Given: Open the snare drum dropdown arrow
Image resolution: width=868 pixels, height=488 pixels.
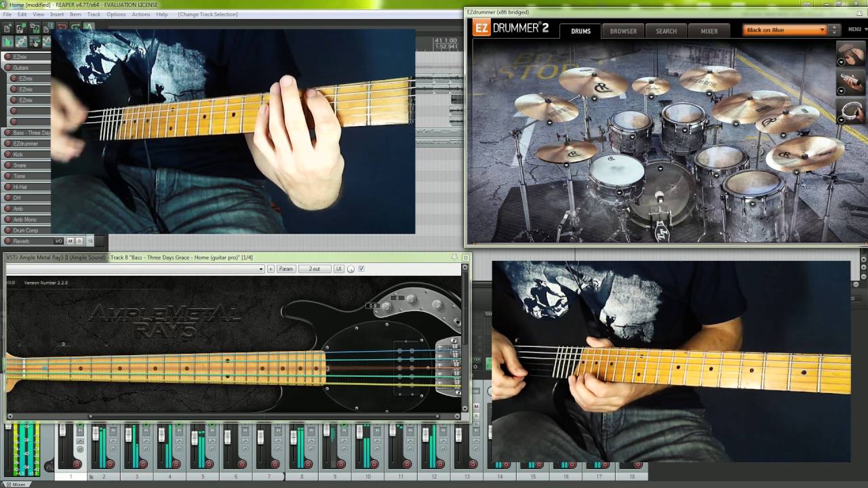Looking at the screenshot, I should click(x=619, y=192).
